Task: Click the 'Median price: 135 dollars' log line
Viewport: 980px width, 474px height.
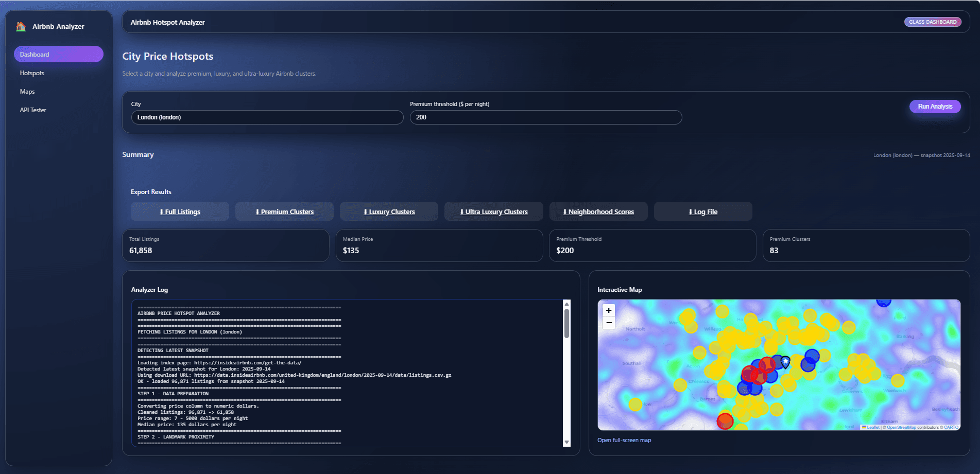Action: point(187,425)
